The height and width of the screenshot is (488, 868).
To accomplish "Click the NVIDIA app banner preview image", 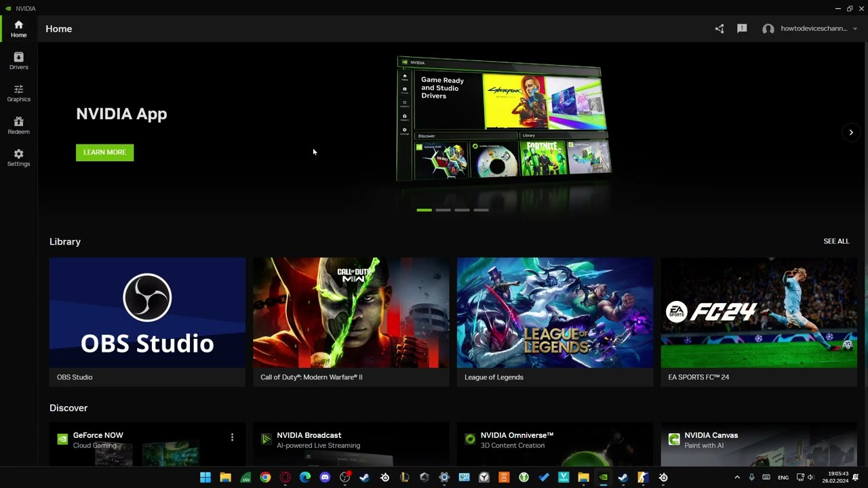I will (504, 119).
